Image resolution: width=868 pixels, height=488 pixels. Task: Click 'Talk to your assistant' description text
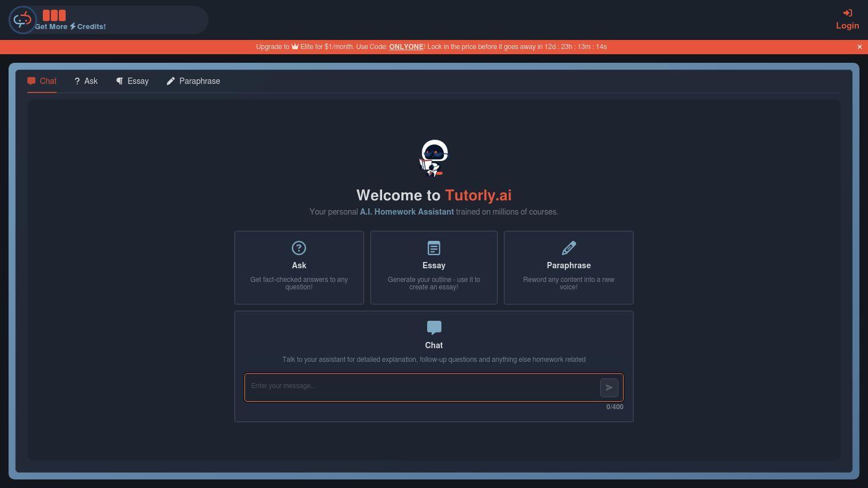tap(434, 360)
